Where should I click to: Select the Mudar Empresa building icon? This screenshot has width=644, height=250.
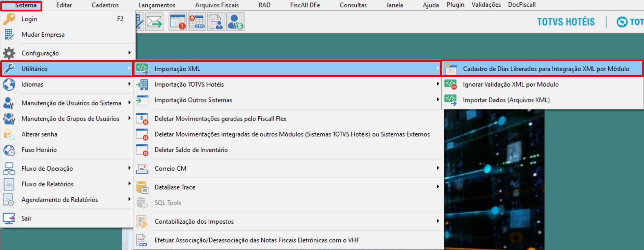[9, 35]
